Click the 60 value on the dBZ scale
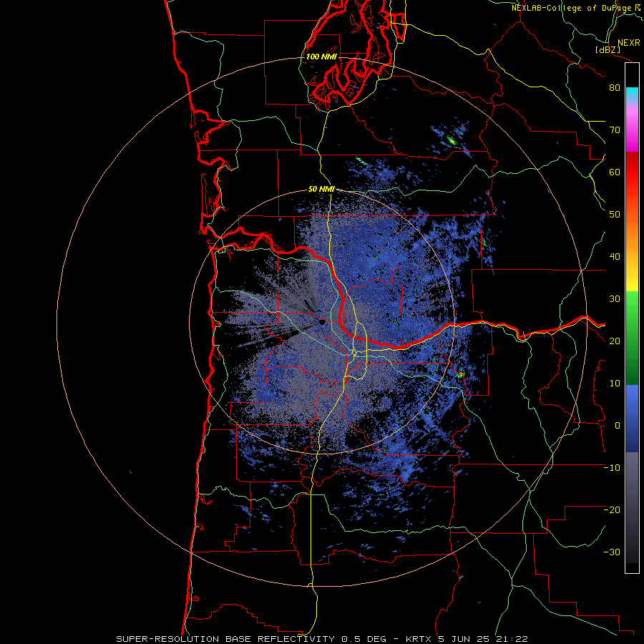The image size is (644, 644). pos(615,172)
